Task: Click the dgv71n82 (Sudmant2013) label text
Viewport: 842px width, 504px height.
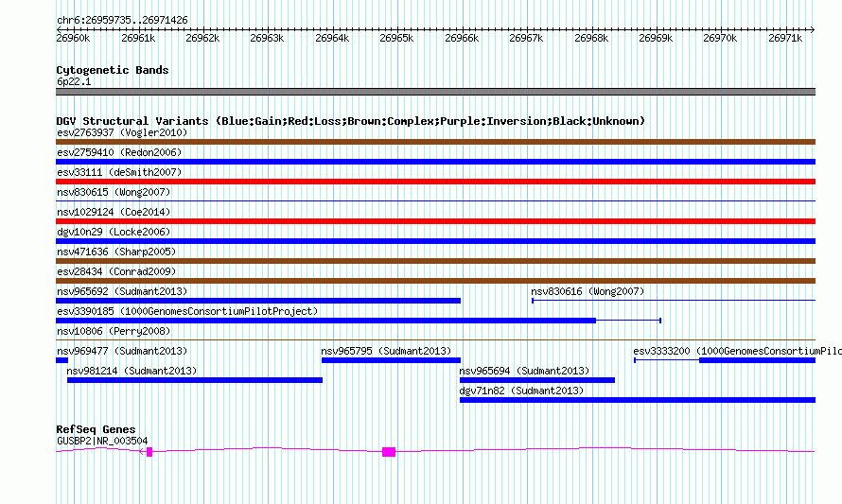Action: tap(521, 391)
